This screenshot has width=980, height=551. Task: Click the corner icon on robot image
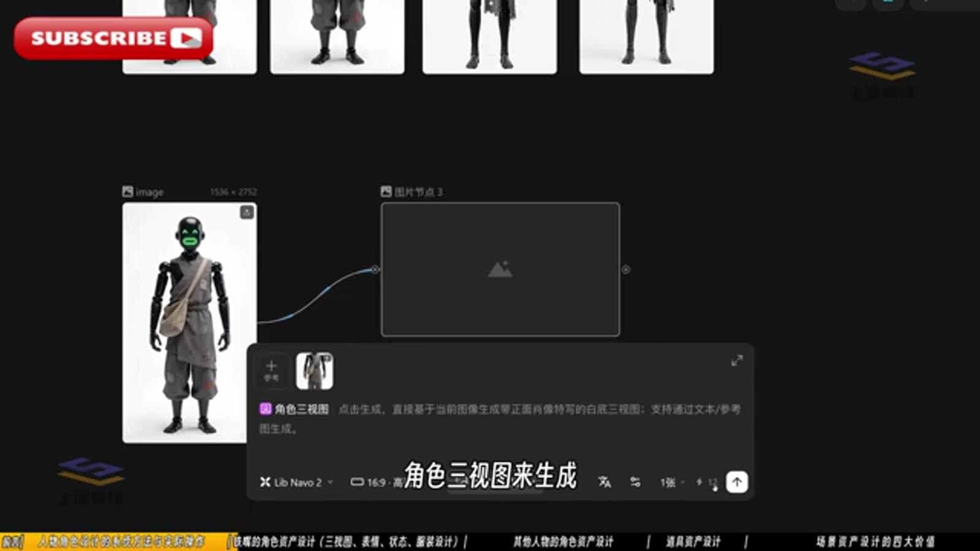tap(247, 212)
